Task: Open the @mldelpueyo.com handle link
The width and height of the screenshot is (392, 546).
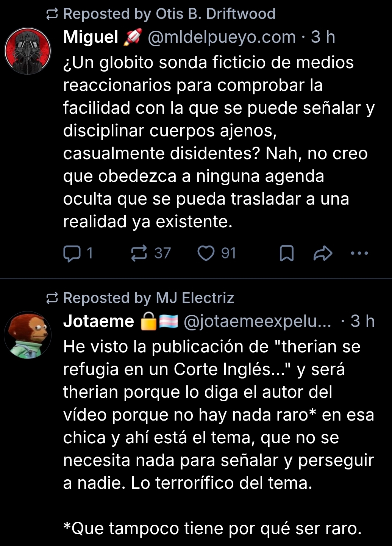Action: (222, 37)
